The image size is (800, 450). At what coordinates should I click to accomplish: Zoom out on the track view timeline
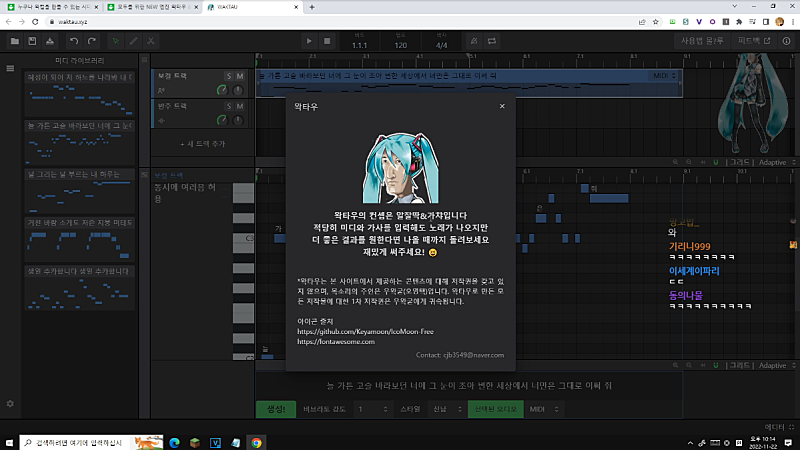(689, 162)
